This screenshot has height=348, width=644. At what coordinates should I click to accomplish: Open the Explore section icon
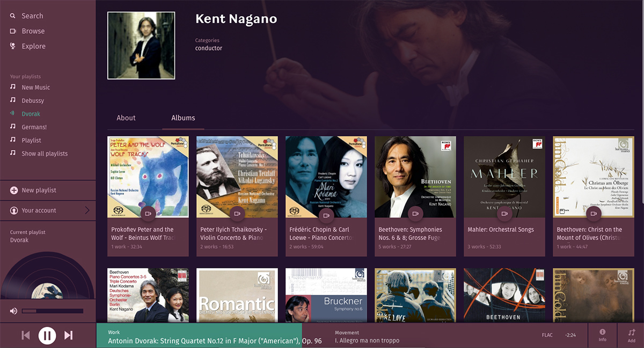pyautogui.click(x=13, y=46)
